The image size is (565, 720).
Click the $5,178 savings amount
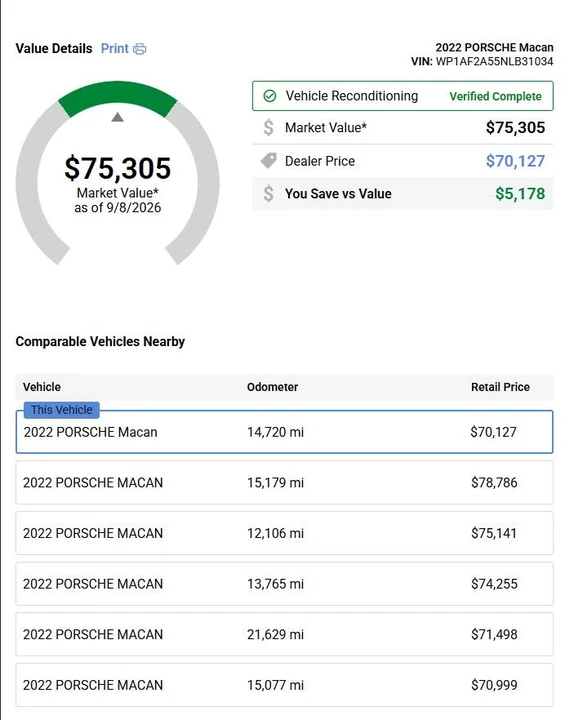click(520, 194)
